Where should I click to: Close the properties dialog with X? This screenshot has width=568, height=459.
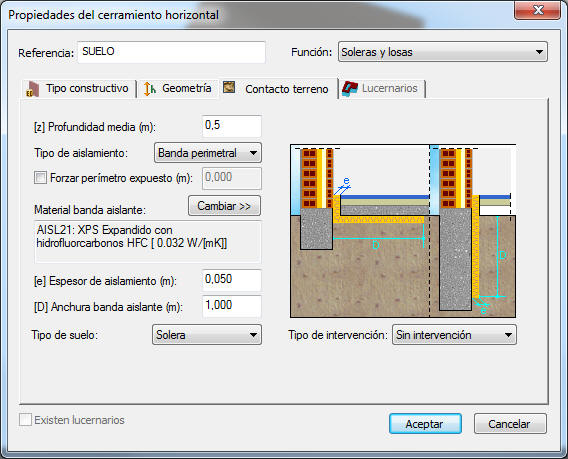click(538, 10)
